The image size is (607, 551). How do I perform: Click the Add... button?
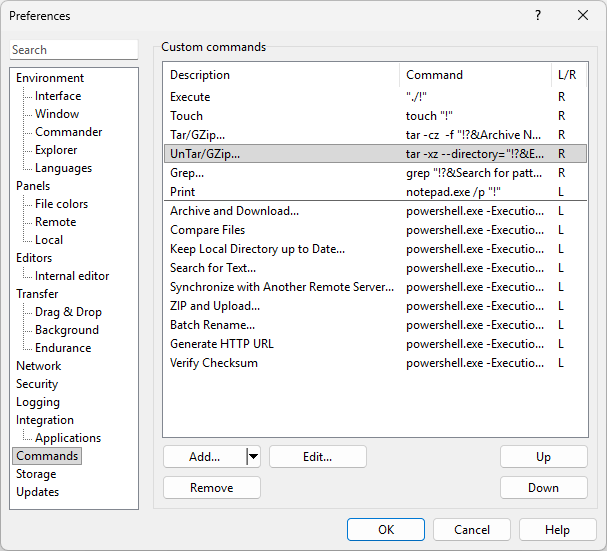(x=204, y=457)
